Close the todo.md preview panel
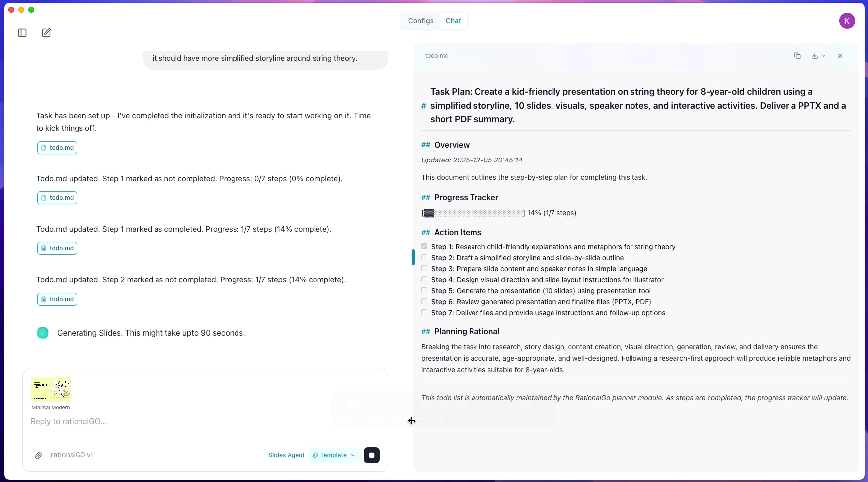Image resolution: width=868 pixels, height=482 pixels. tap(840, 56)
